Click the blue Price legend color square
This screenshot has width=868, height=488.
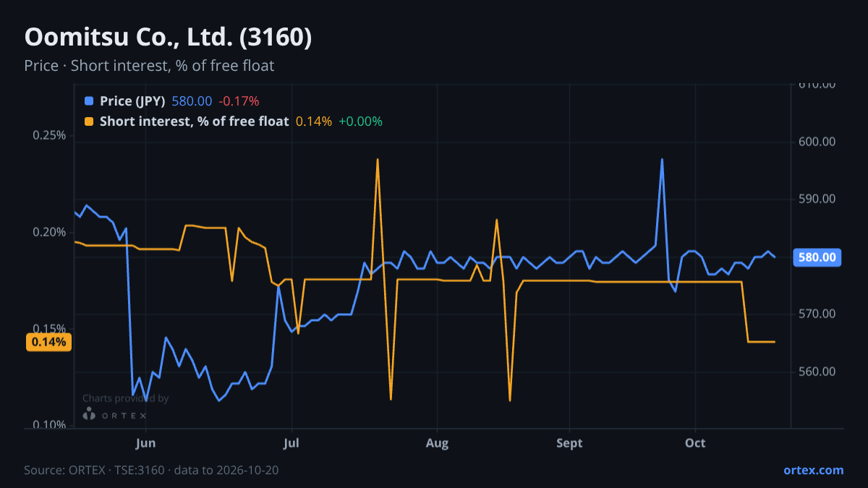tap(89, 101)
